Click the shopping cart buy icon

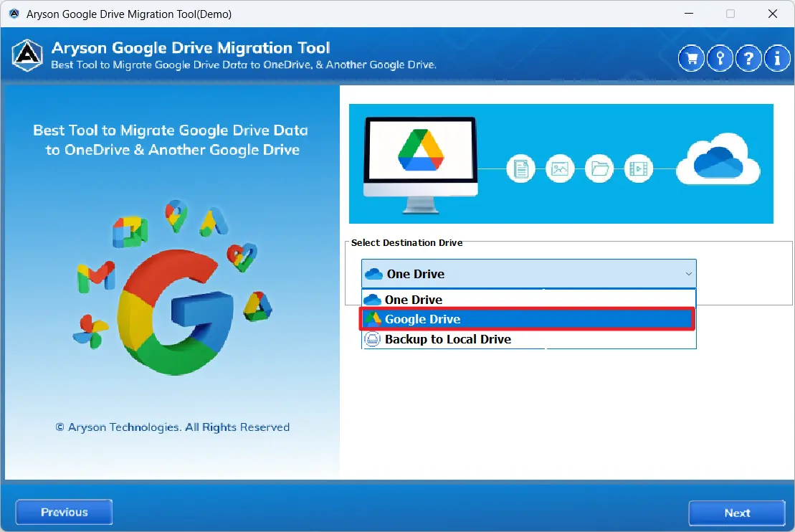coord(692,59)
